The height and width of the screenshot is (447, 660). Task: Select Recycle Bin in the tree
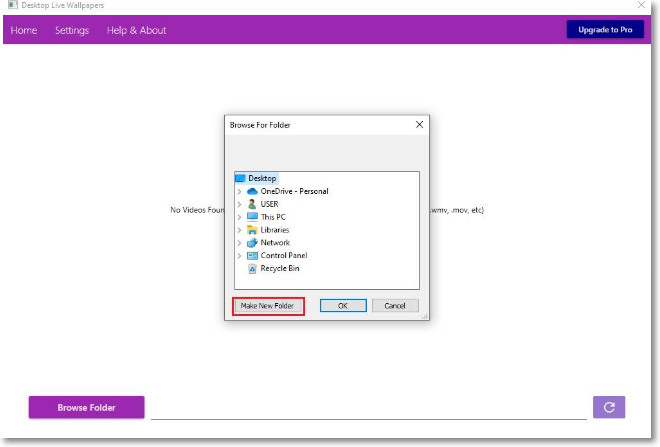coord(279,269)
